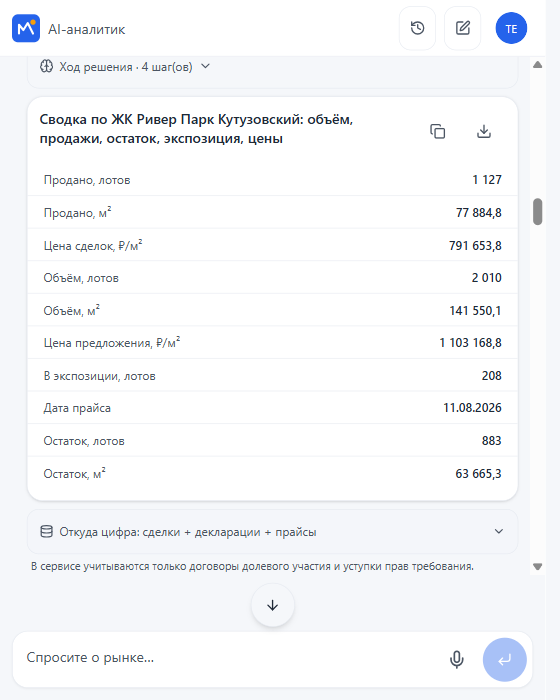
Task: Expand Ход решения · 4 шаг(ов) chevron
Action: tap(205, 67)
